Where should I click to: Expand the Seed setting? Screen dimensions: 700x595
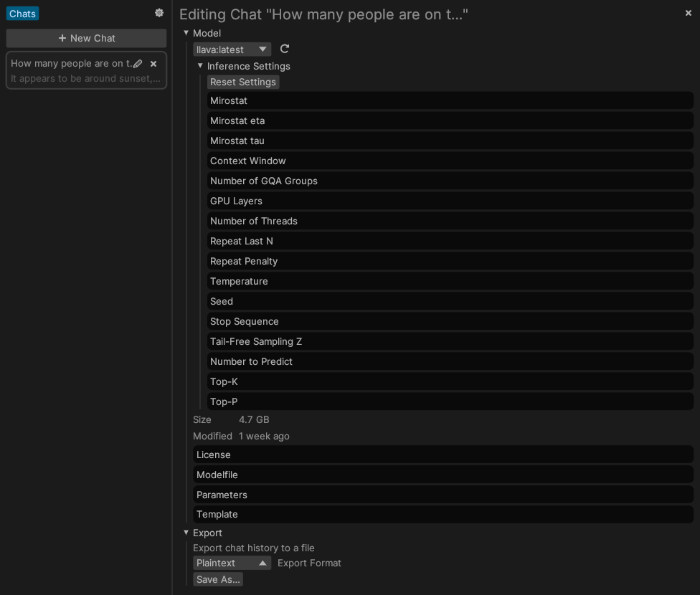click(450, 301)
